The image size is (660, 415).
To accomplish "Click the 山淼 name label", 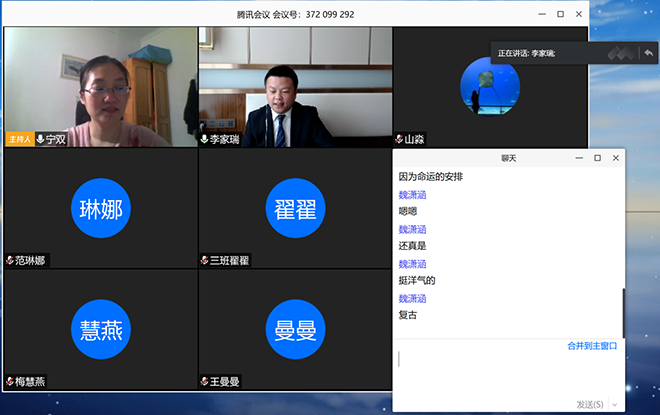I will tap(414, 139).
